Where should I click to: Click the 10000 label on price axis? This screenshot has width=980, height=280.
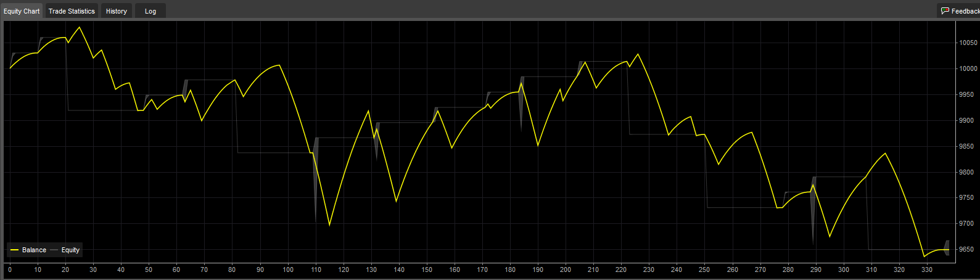(x=968, y=69)
